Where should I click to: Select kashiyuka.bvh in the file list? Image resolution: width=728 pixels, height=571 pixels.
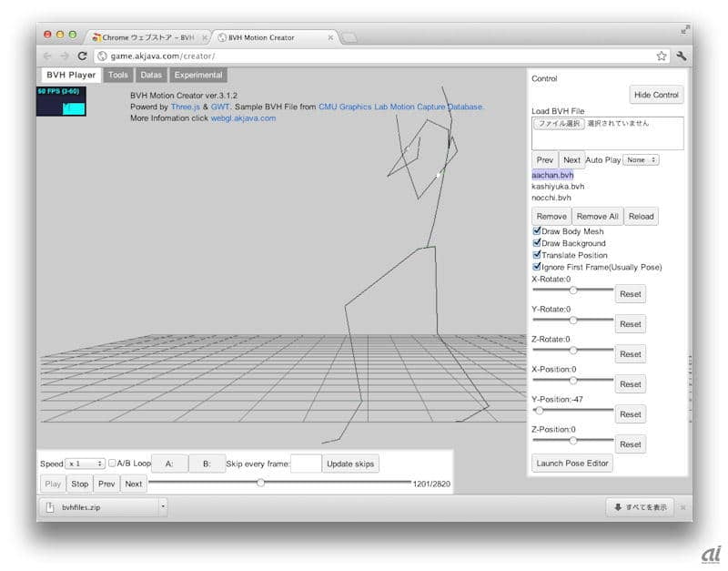558,187
